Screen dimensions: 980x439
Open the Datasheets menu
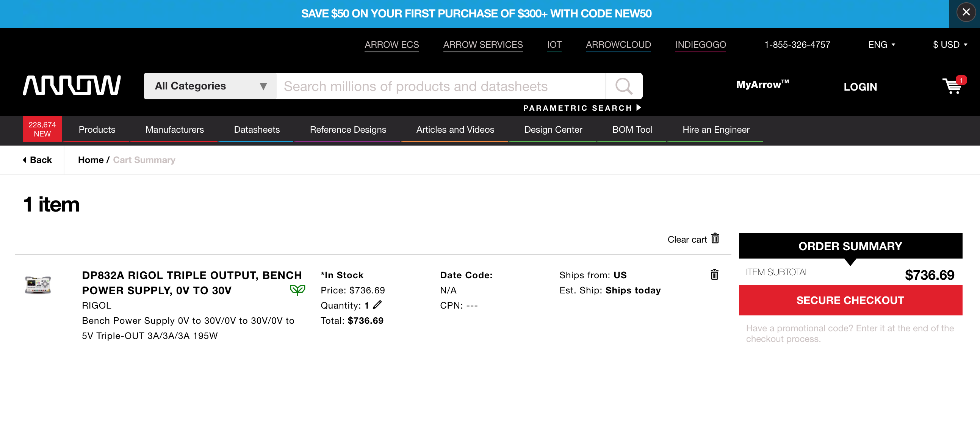(257, 130)
